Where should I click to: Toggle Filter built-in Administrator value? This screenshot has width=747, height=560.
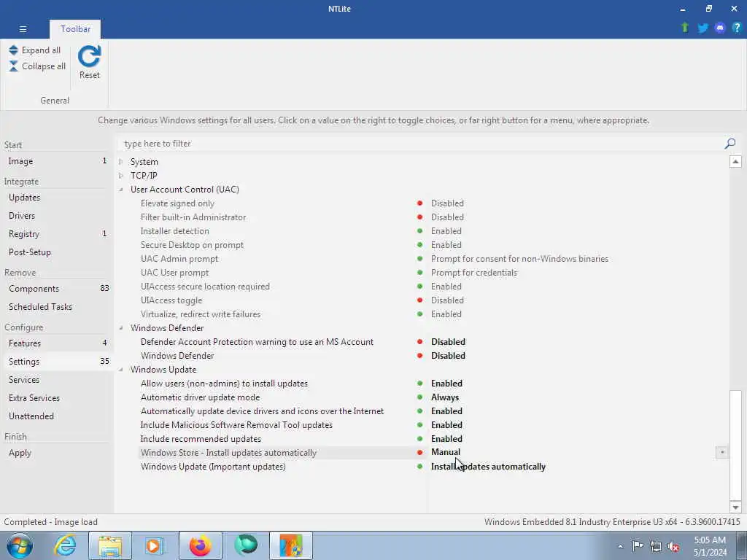pos(447,217)
